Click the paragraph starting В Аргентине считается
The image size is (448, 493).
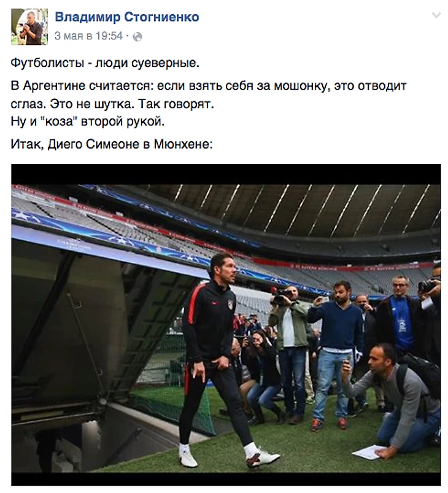[x=209, y=95]
